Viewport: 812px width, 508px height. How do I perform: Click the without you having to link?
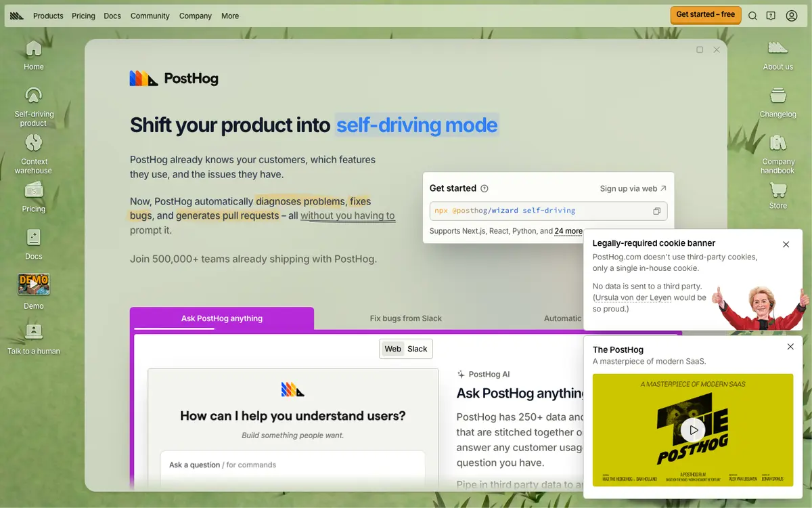[x=348, y=215]
